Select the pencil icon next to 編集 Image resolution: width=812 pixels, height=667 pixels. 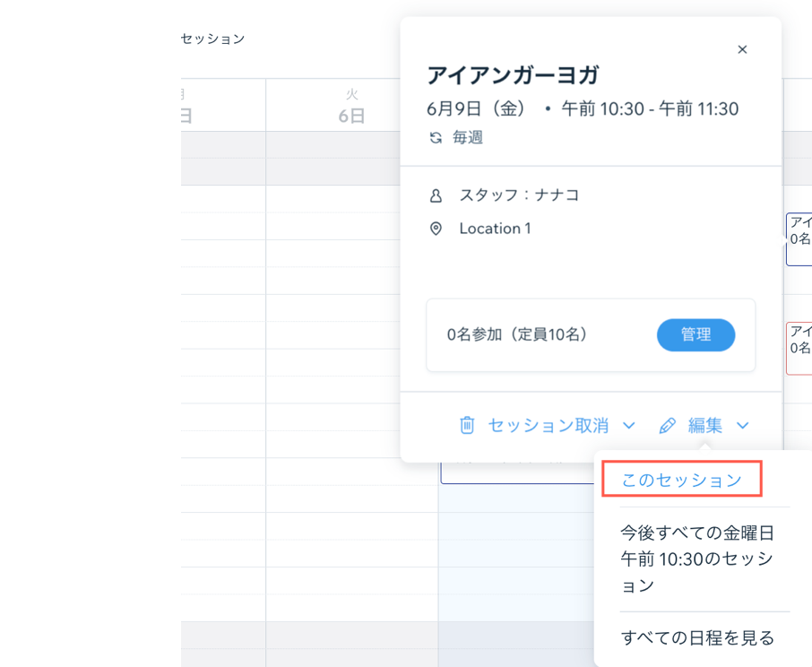(x=666, y=426)
